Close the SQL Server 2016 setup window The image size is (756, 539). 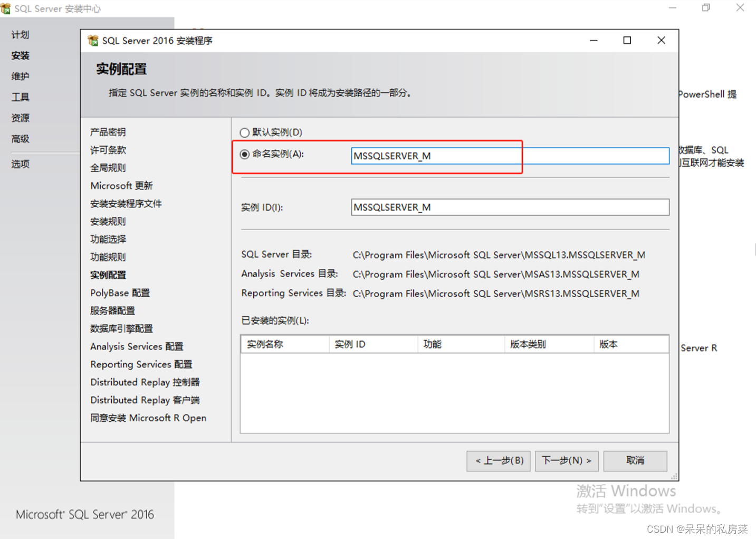[x=661, y=41]
